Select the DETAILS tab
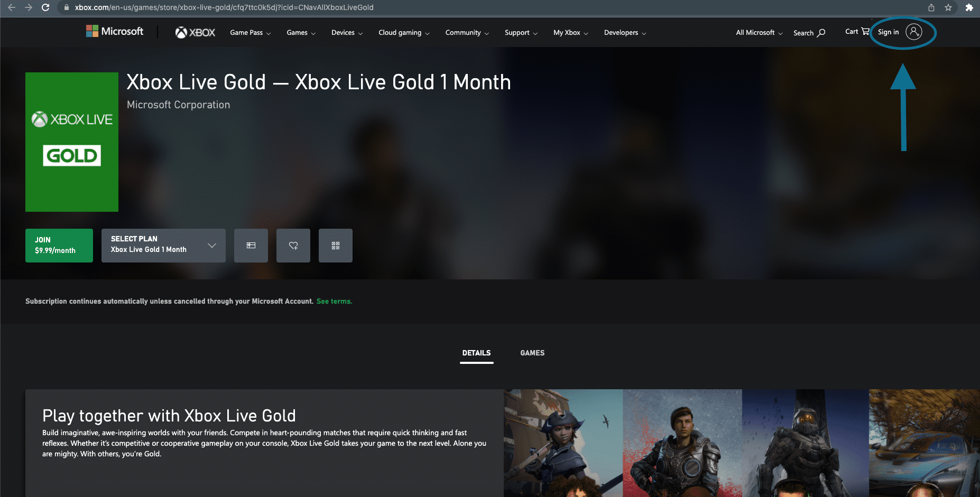This screenshot has width=980, height=497. [476, 353]
